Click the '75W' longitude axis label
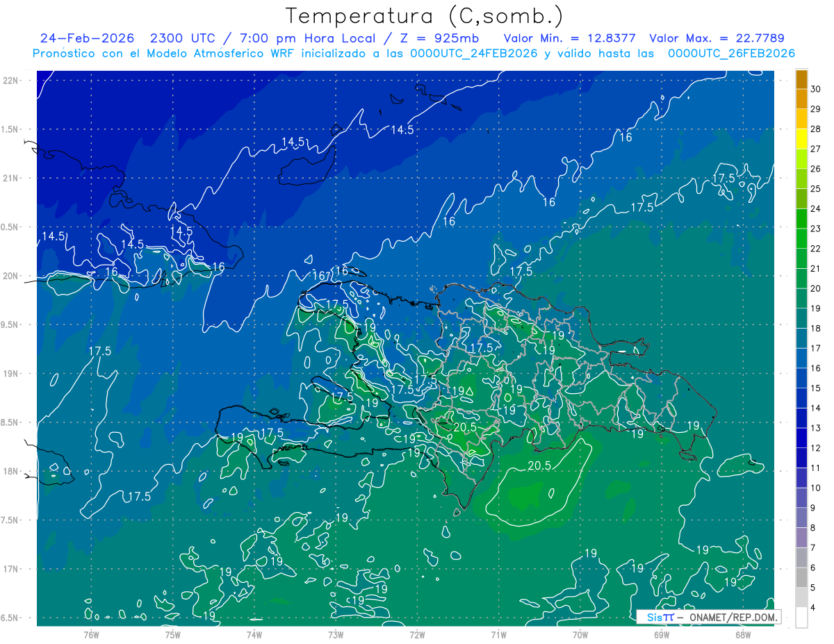 (173, 634)
